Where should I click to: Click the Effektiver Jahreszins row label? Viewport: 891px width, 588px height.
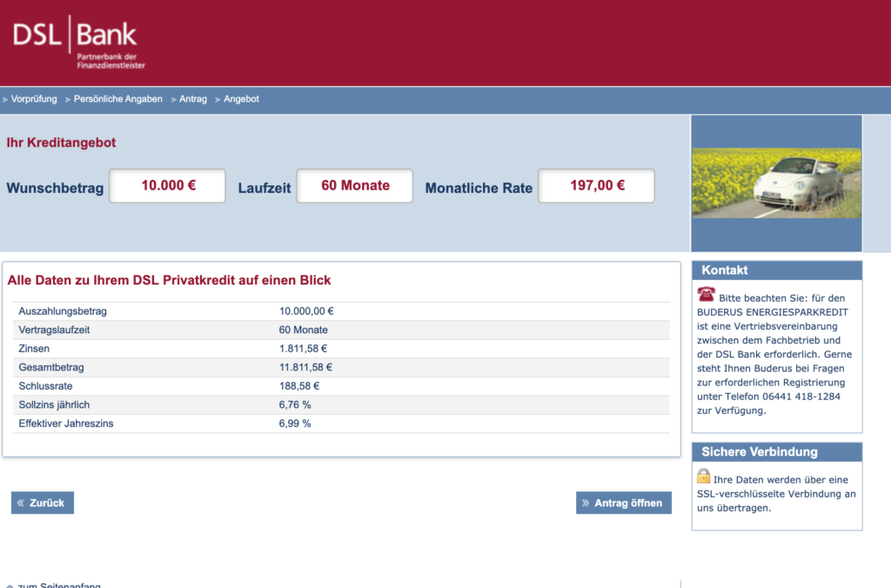[66, 424]
